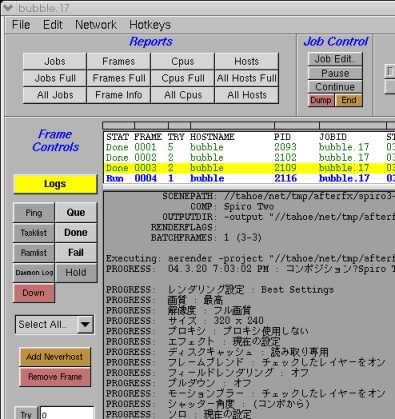This screenshot has height=419, width=395.
Task: Open the Frame Info report
Action: (x=119, y=95)
